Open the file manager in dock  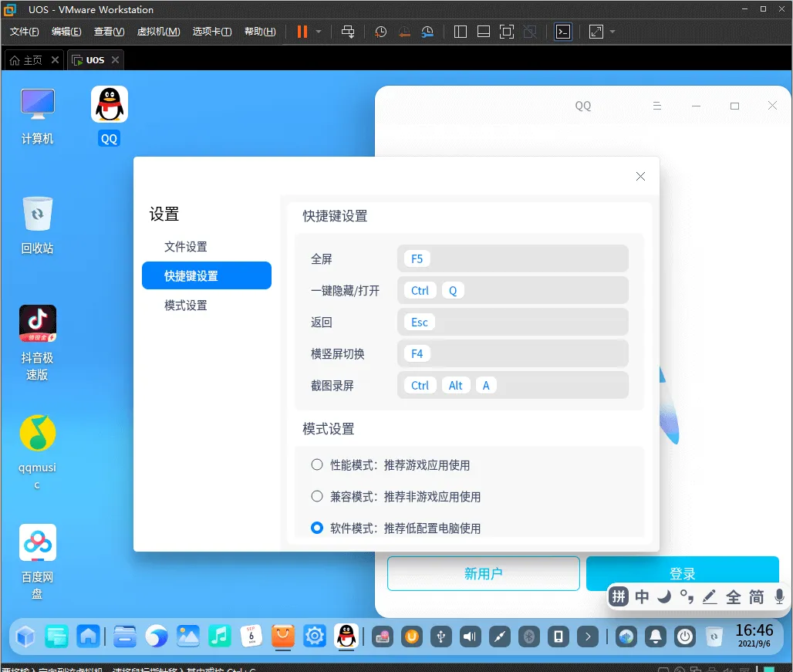pyautogui.click(x=124, y=637)
